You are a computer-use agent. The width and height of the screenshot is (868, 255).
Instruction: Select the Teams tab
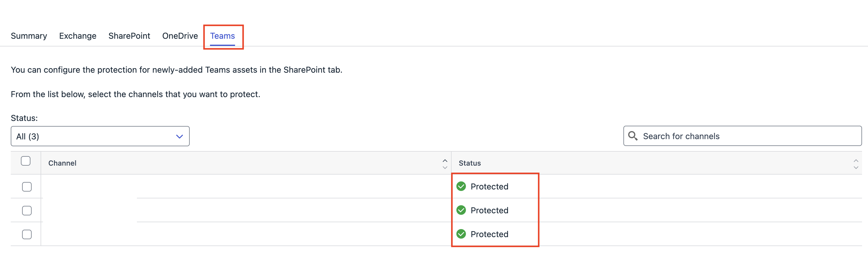[223, 36]
